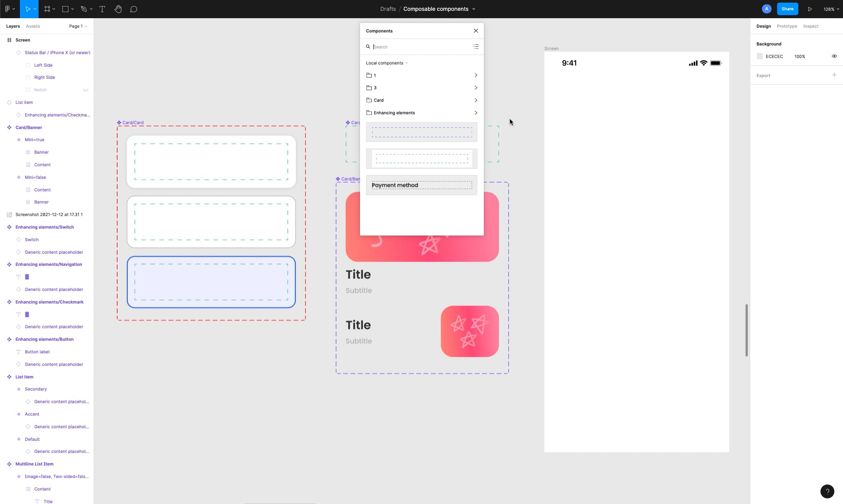Select the Card/Banner layer
This screenshot has width=843, height=504.
(x=29, y=127)
